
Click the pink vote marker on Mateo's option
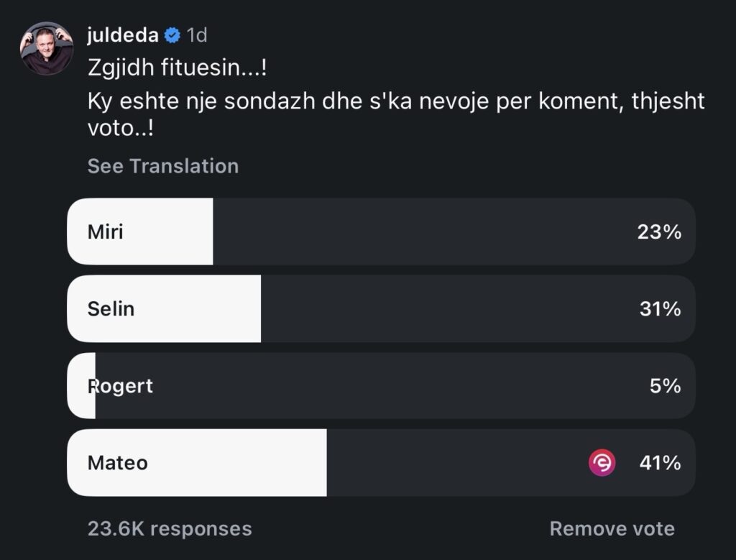point(602,464)
